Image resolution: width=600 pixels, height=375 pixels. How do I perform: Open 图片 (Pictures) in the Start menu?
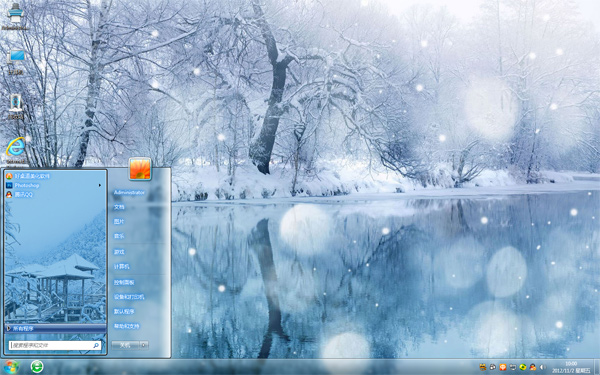pyautogui.click(x=119, y=222)
